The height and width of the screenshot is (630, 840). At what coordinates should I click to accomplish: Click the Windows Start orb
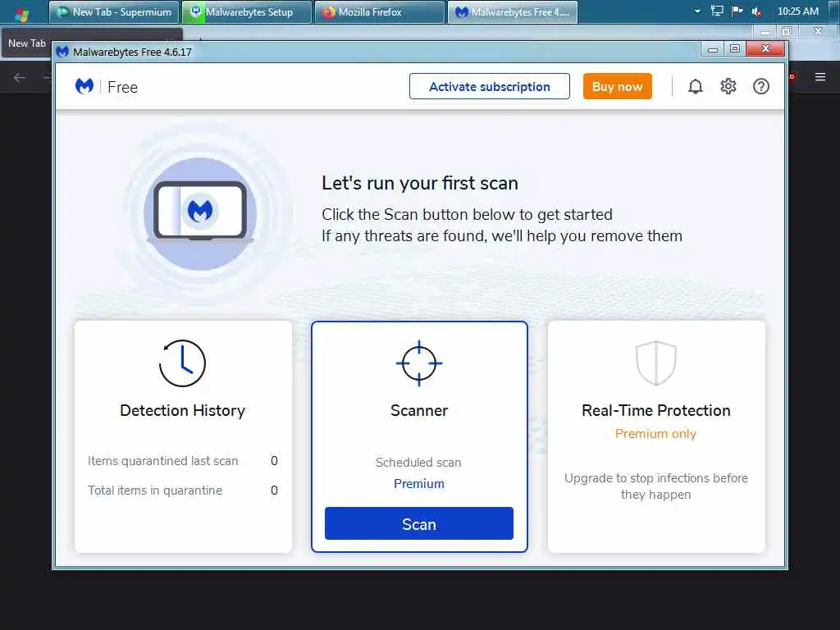point(21,13)
